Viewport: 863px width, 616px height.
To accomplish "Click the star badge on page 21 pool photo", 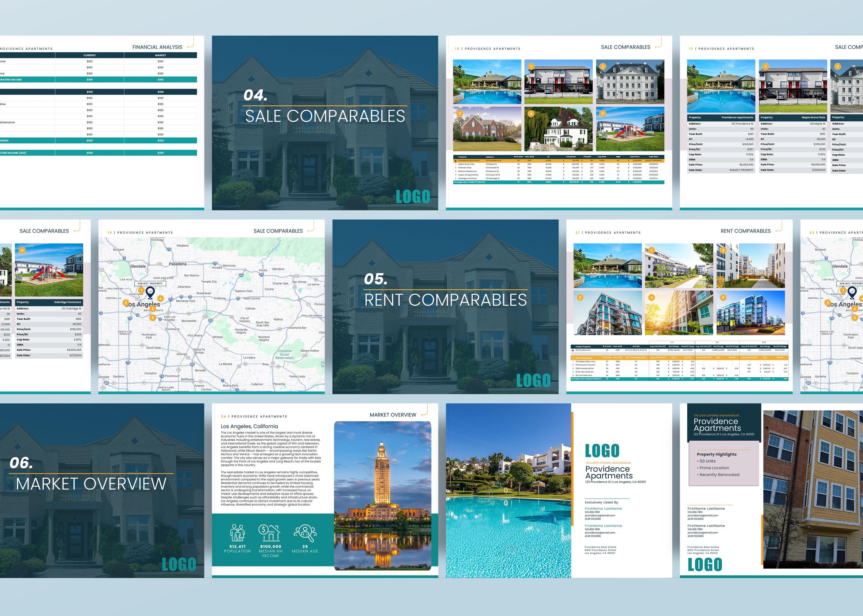I will [580, 250].
